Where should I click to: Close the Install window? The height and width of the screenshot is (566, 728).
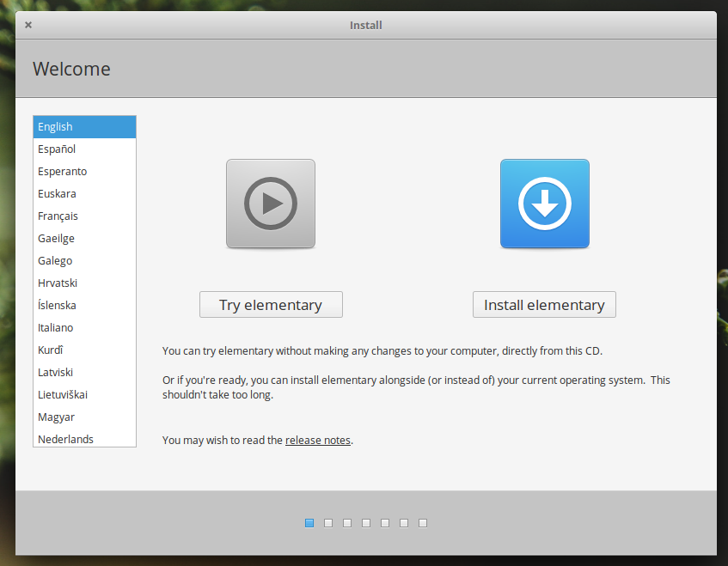pos(28,25)
